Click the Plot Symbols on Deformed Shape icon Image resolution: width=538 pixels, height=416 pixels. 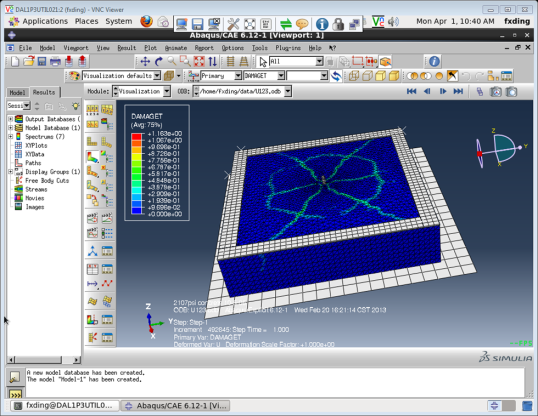point(92,172)
